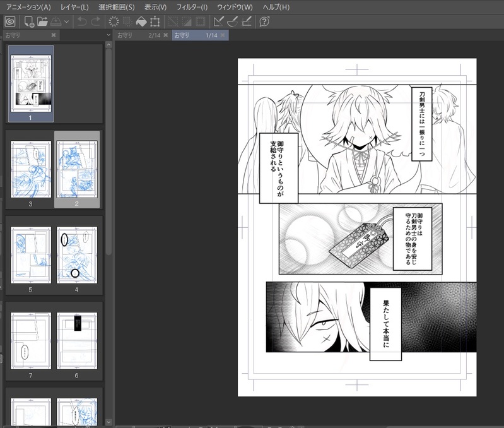This screenshot has width=504, height=428.
Task: Open the ヘルプ(H) menu
Action: point(276,7)
